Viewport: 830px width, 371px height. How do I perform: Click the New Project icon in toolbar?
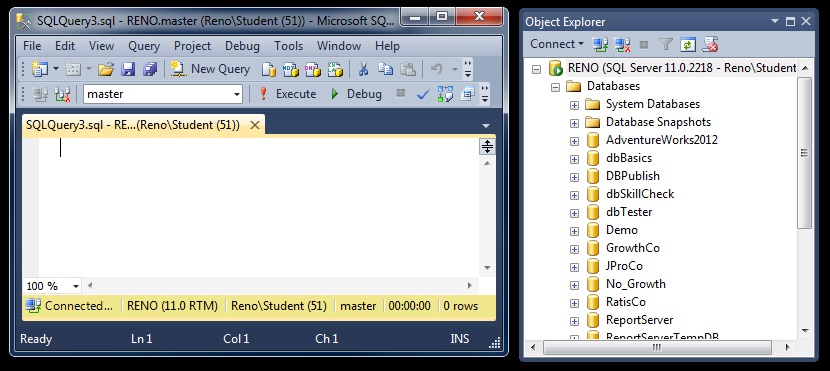tap(40, 69)
